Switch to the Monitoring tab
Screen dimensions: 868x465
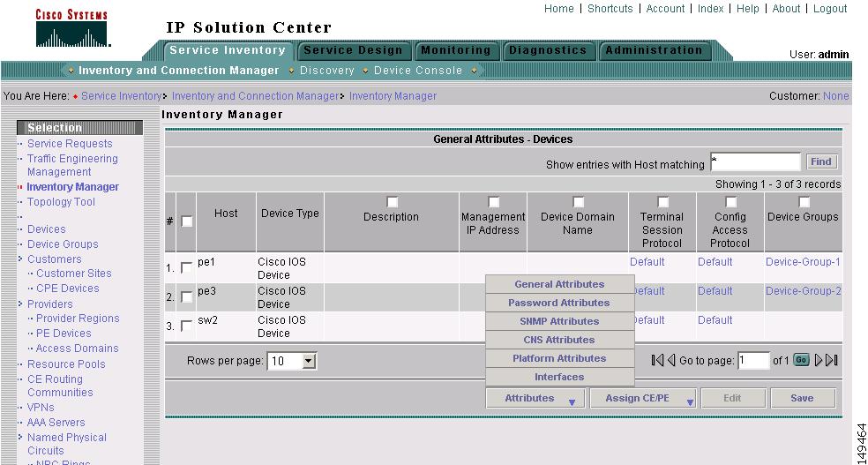click(x=456, y=50)
